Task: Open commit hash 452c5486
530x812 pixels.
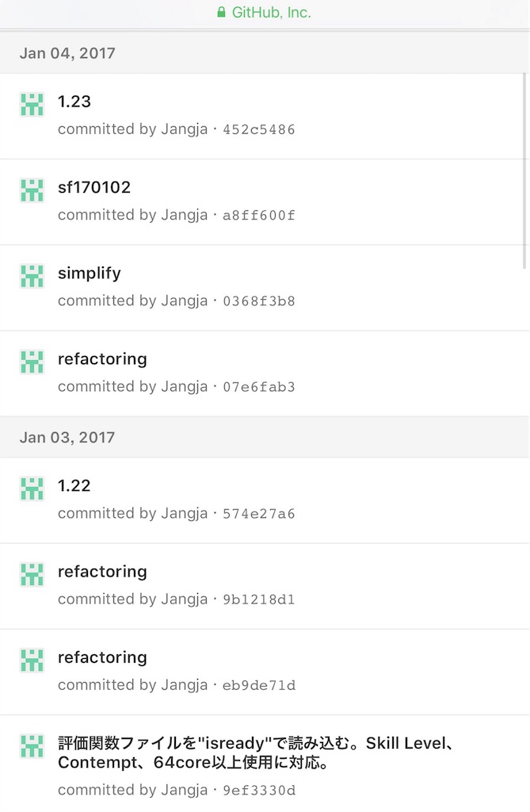Action: (259, 129)
